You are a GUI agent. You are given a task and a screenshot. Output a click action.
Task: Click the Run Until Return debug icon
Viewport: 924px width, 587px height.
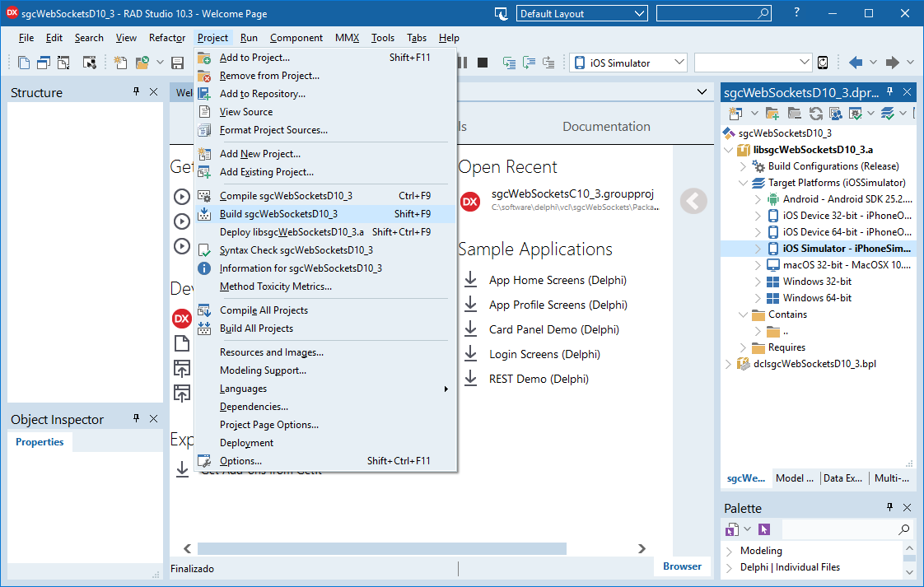(x=548, y=63)
